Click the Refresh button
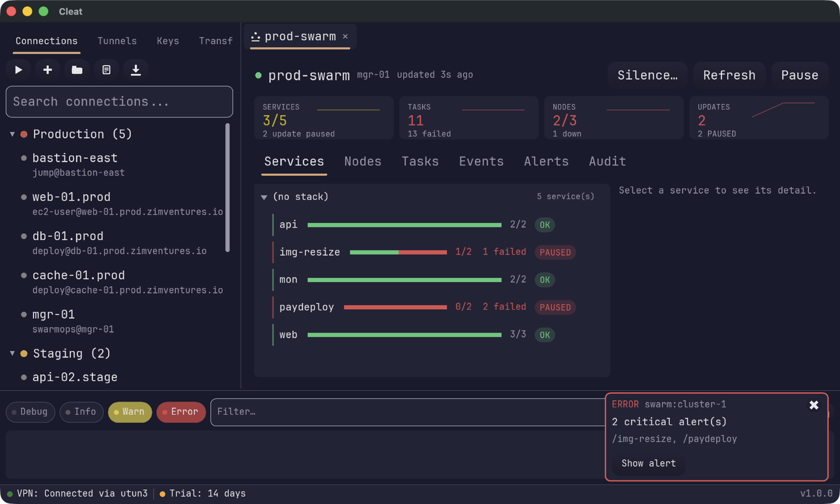 (x=729, y=75)
